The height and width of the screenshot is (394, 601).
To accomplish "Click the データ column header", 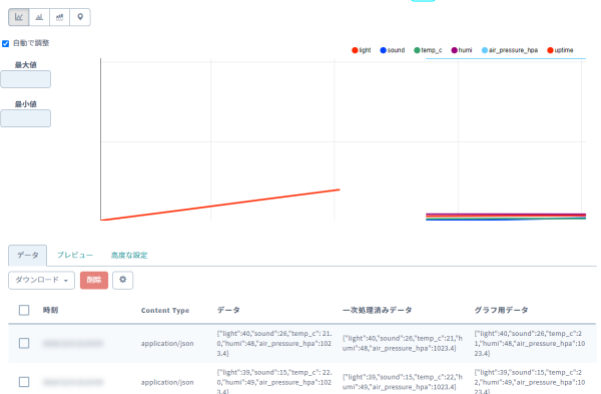I will pos(228,310).
